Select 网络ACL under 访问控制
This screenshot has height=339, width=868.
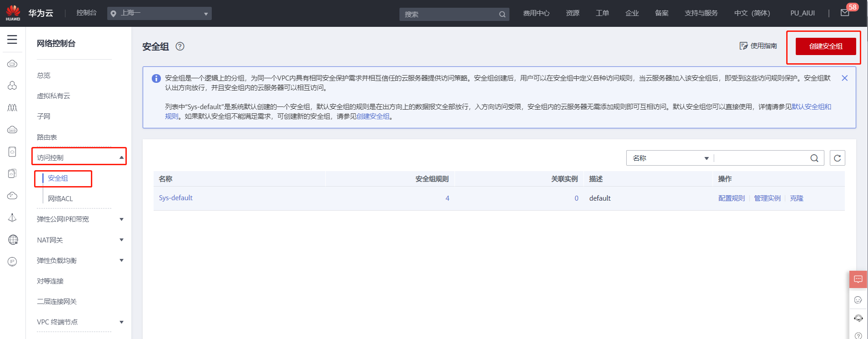click(60, 199)
